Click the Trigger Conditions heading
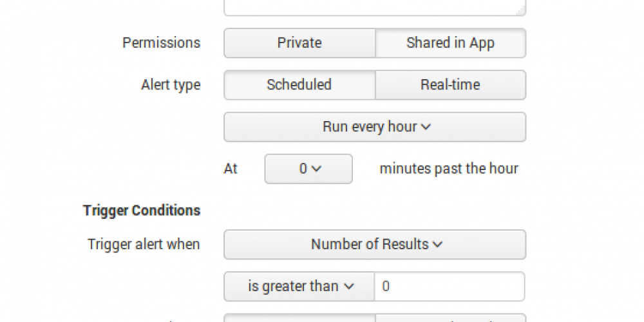This screenshot has width=644, height=322. click(x=142, y=211)
